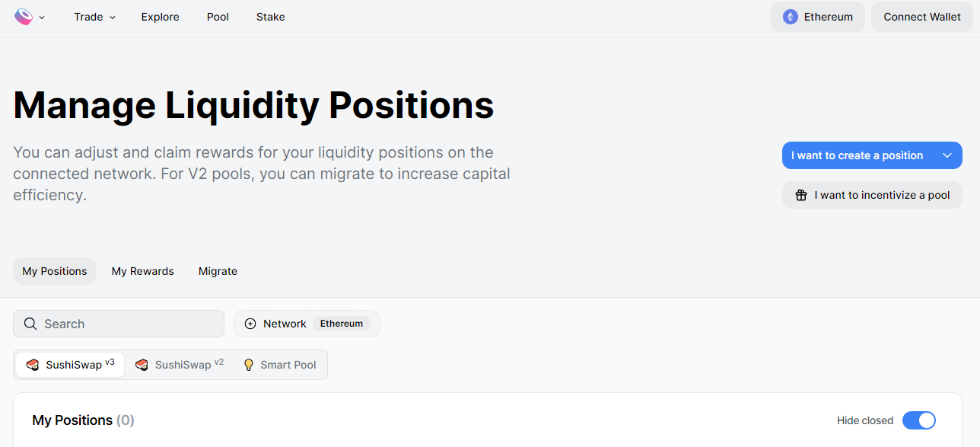Click I want to create a position
This screenshot has height=447, width=980.
point(857,155)
